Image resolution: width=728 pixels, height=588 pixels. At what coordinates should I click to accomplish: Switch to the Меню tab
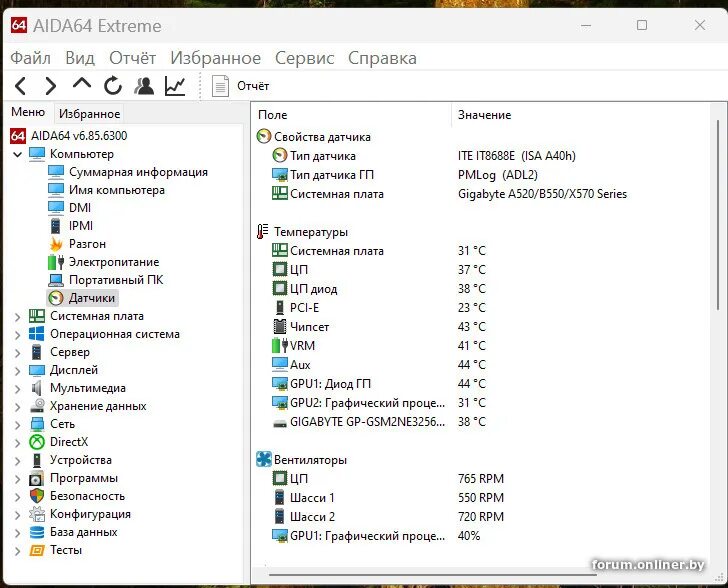[28, 112]
